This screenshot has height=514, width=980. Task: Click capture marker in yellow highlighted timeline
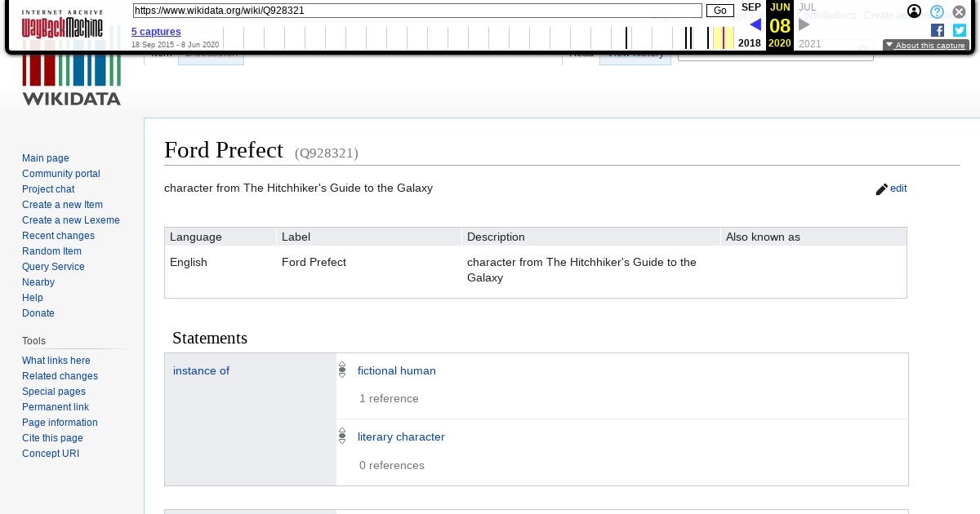click(724, 38)
